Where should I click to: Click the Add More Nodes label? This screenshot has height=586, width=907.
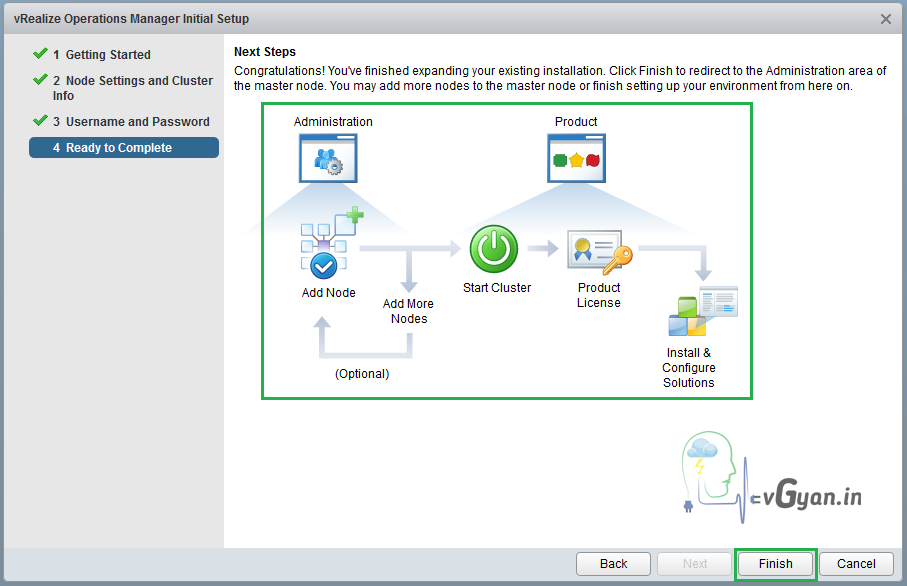pyautogui.click(x=408, y=311)
